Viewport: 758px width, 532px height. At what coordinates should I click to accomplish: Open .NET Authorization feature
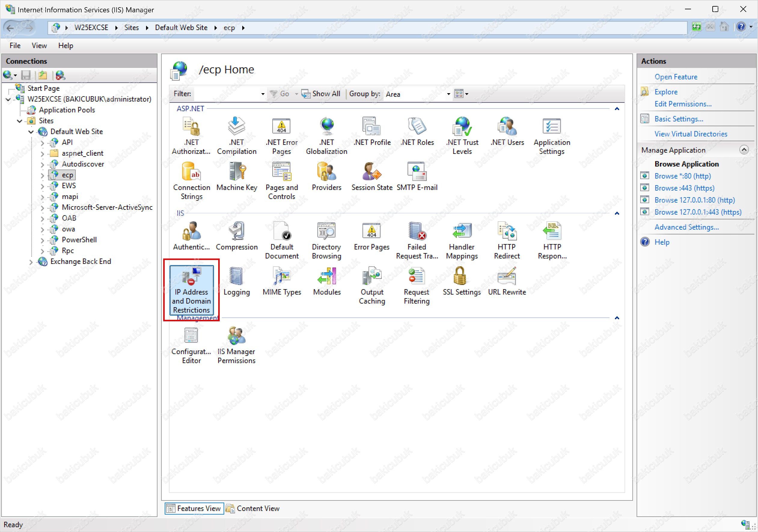pyautogui.click(x=191, y=136)
